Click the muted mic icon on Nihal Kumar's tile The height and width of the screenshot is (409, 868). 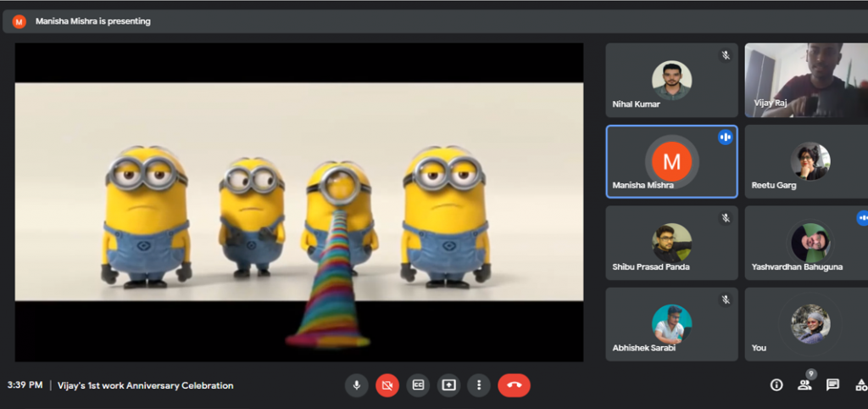[x=726, y=55]
